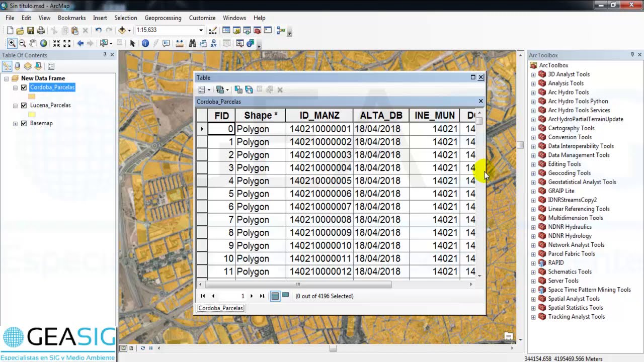Click the Add Data button

[122, 31]
